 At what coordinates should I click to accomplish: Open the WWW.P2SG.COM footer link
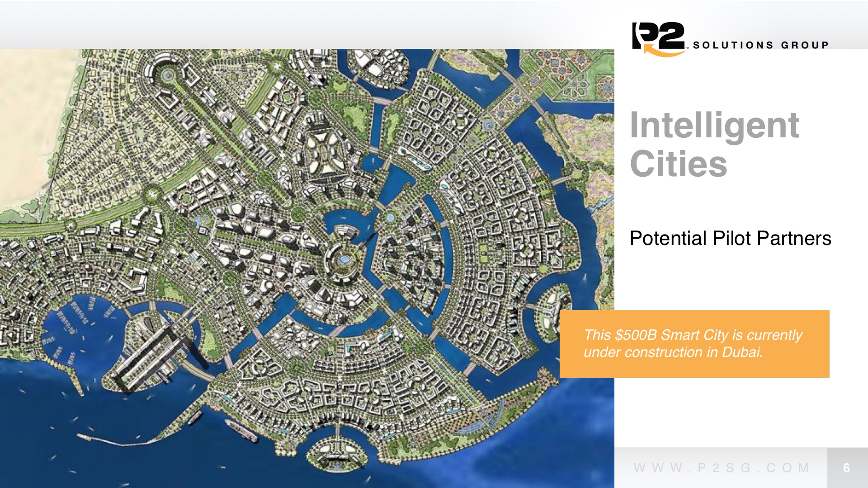[x=722, y=468]
